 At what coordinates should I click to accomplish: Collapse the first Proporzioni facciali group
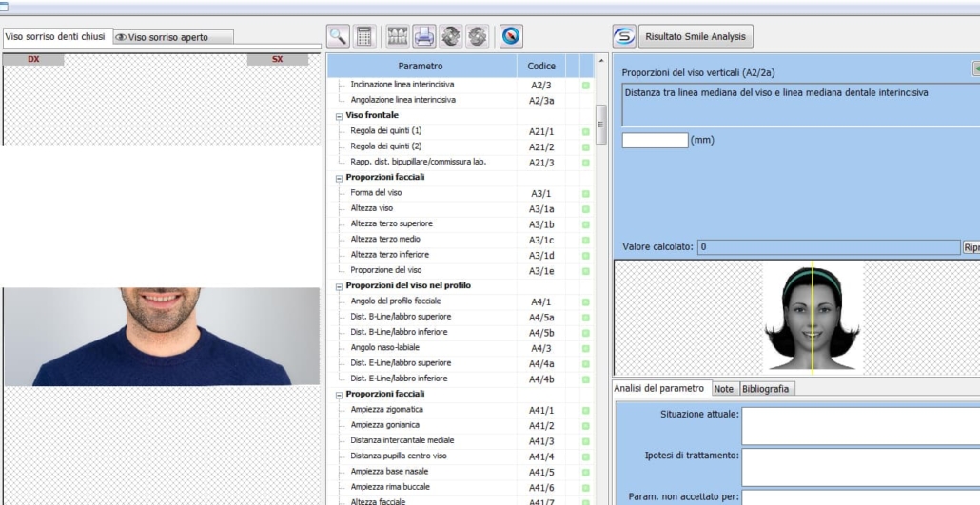tap(339, 178)
